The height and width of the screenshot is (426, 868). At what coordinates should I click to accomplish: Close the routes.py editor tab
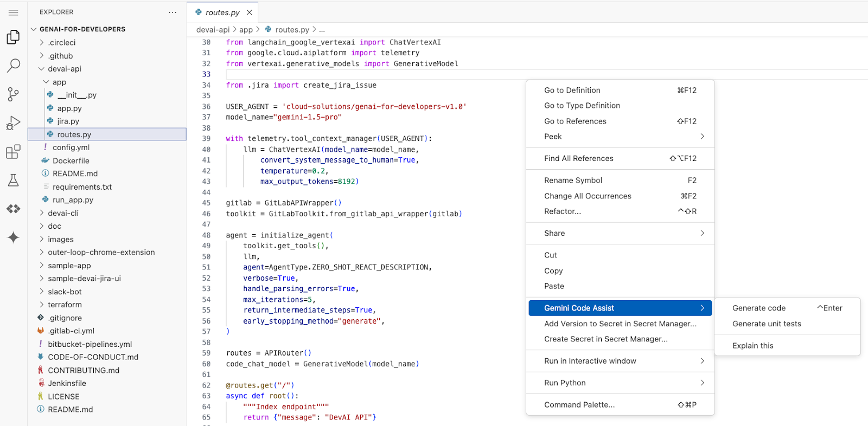pos(250,12)
